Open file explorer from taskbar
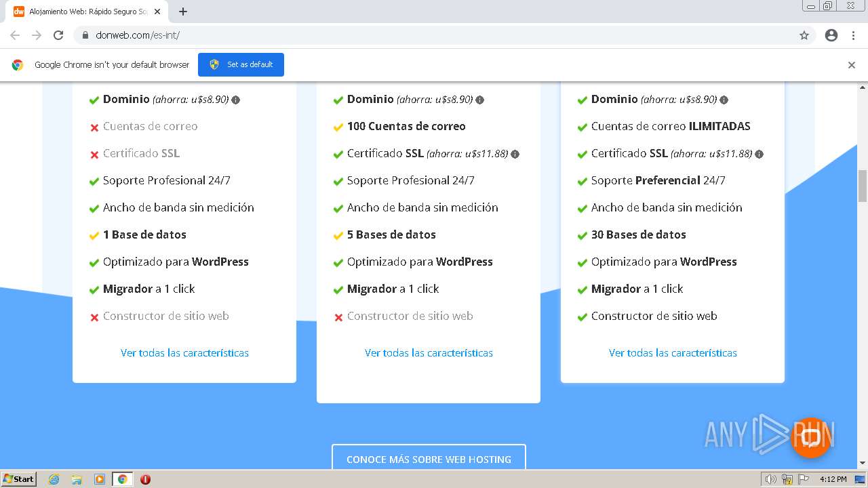Screen dimensions: 868x488 coord(77,479)
